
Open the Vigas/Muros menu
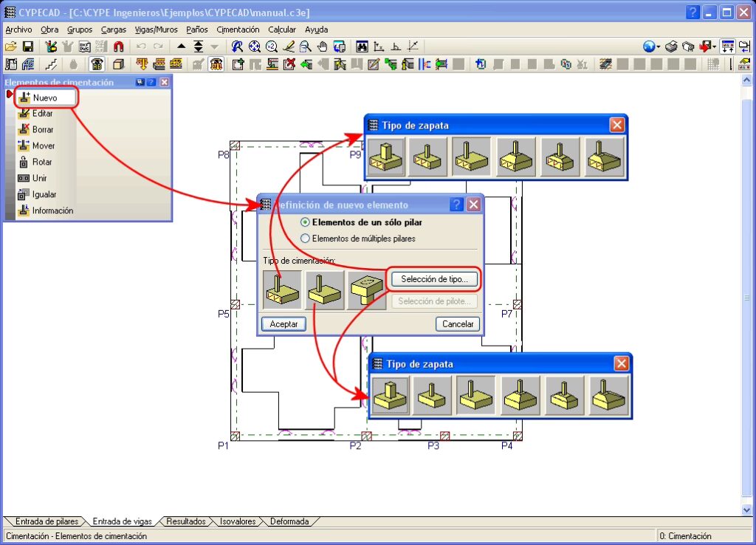[x=156, y=30]
